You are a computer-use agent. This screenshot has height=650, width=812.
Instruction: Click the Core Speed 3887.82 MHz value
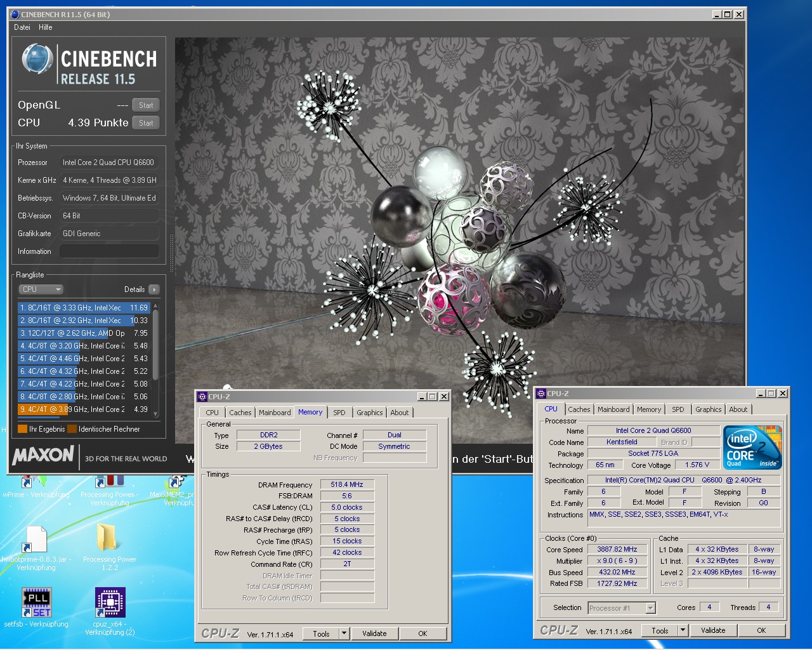tap(617, 549)
